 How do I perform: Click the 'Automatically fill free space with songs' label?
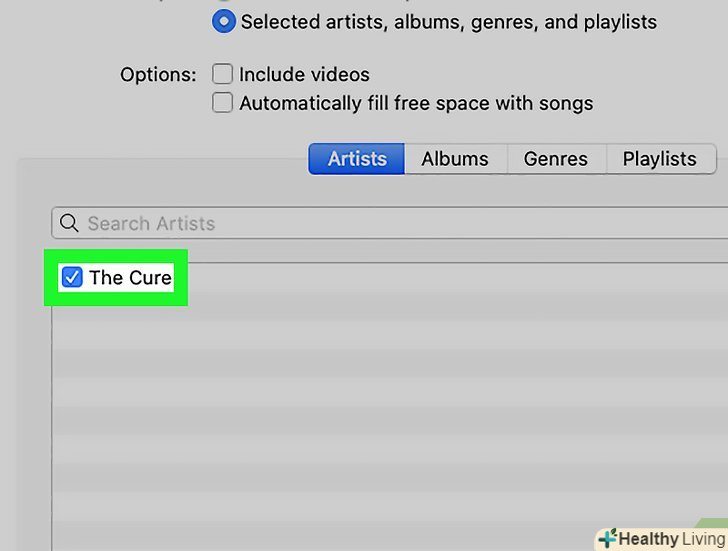(x=416, y=103)
